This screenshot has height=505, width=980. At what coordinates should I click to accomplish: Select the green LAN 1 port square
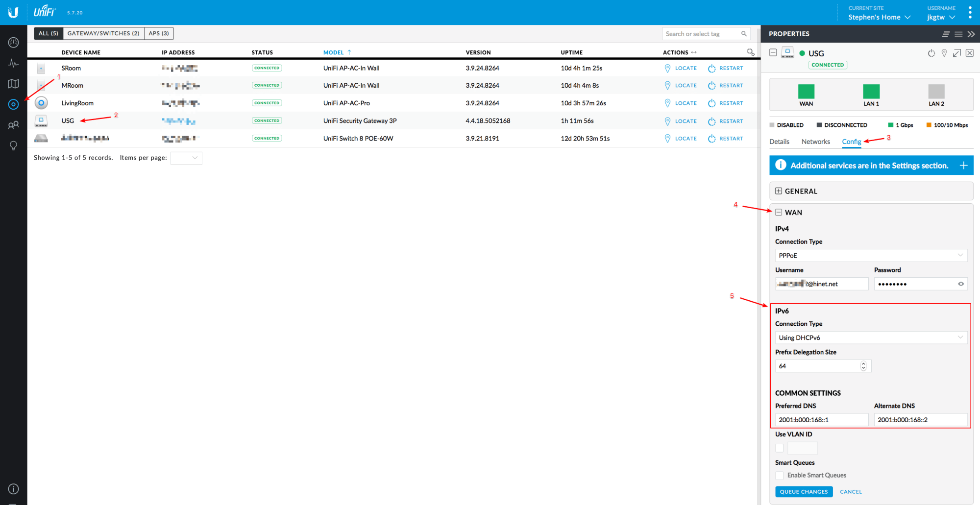tap(871, 92)
